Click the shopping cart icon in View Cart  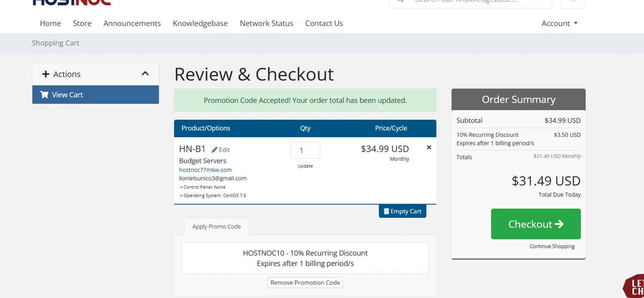coord(44,95)
